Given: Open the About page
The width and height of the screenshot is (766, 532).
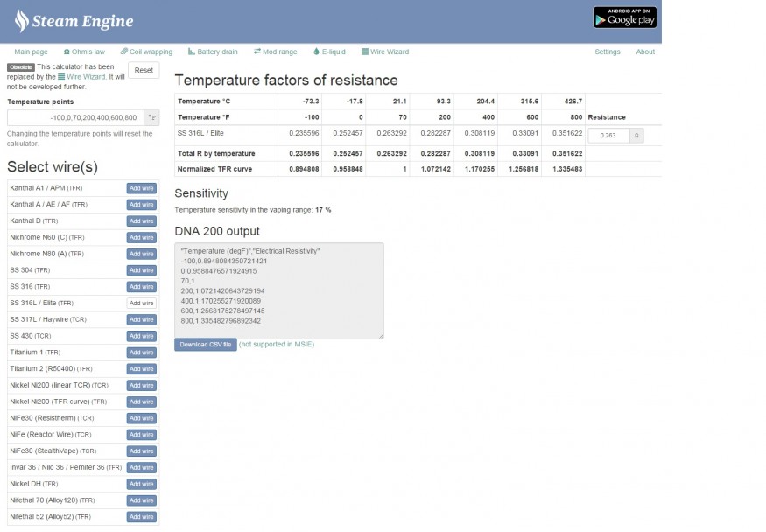Looking at the screenshot, I should click(645, 52).
